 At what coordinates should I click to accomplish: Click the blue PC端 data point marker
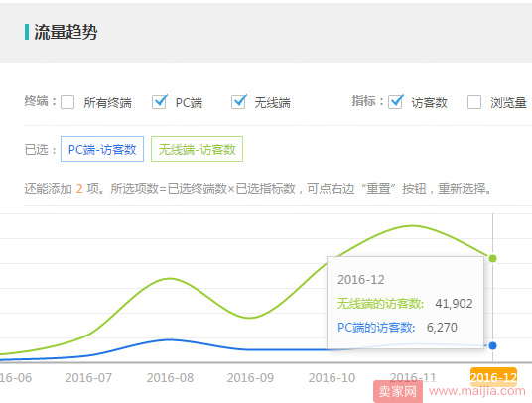492,346
